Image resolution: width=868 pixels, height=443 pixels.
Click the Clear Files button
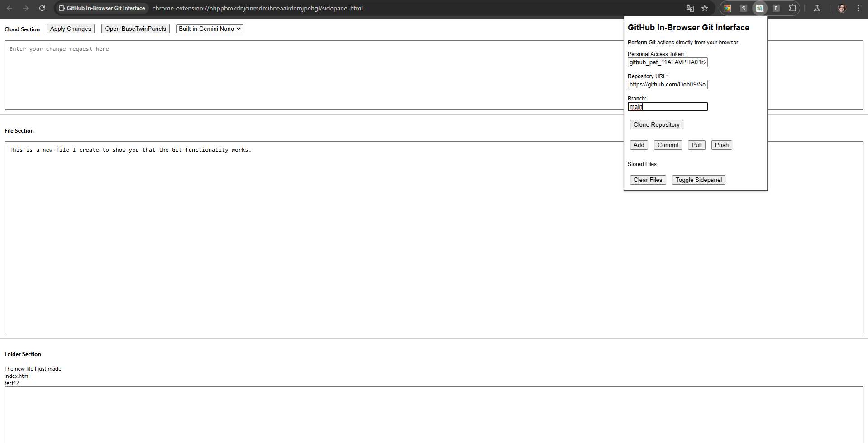tap(648, 180)
